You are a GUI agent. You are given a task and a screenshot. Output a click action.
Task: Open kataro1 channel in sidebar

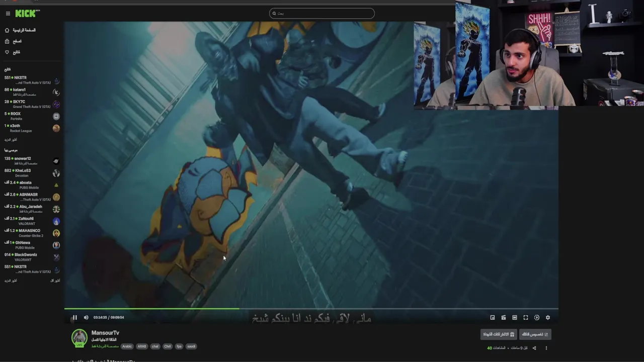tap(32, 92)
